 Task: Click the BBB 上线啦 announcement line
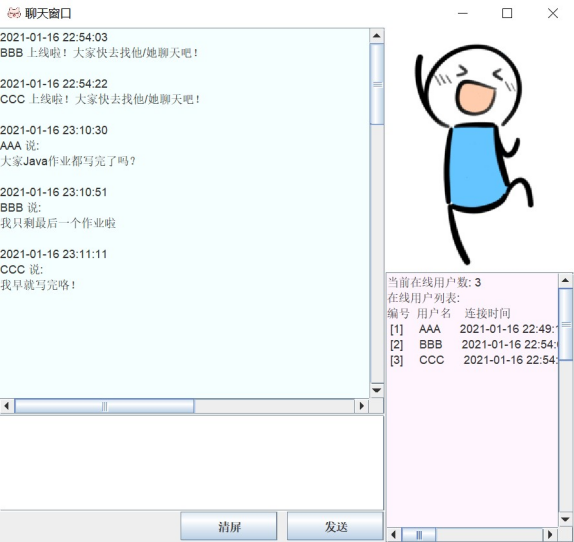[99, 53]
